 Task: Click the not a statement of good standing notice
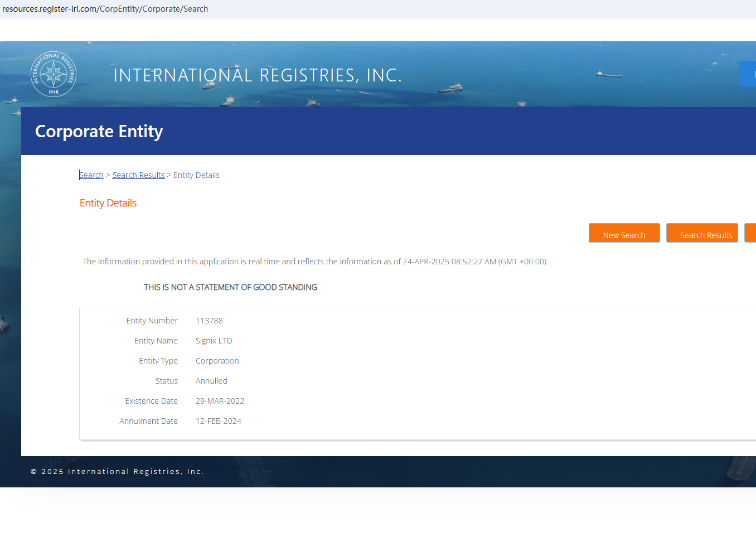pyautogui.click(x=230, y=287)
